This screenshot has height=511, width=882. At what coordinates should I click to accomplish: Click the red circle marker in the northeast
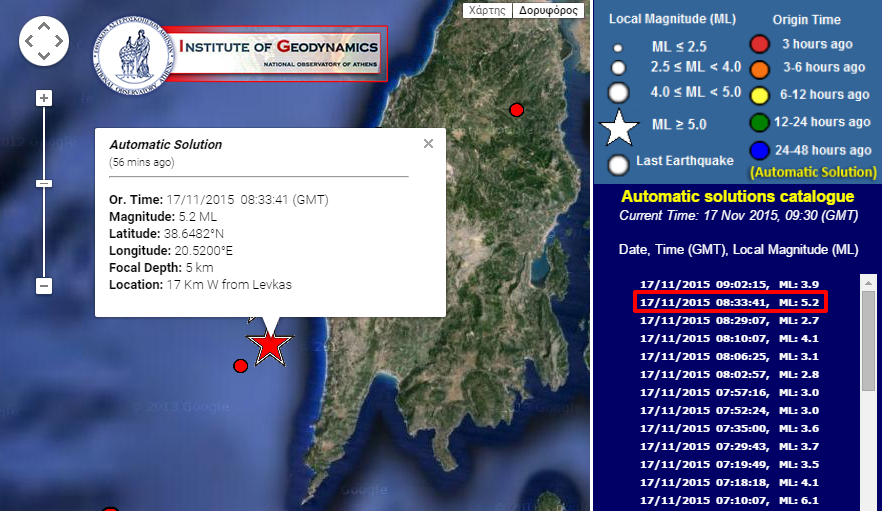(517, 109)
